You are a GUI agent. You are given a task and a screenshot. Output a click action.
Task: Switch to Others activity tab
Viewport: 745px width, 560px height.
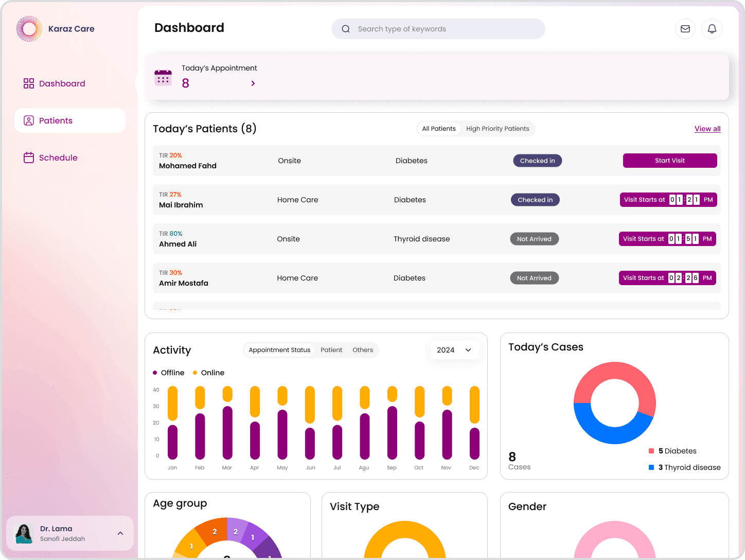363,350
